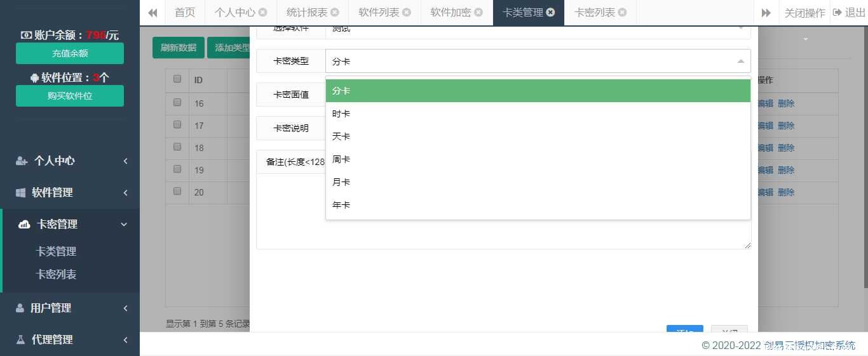
Task: Close the 软件列表 tab with its x icon
Action: point(407,12)
